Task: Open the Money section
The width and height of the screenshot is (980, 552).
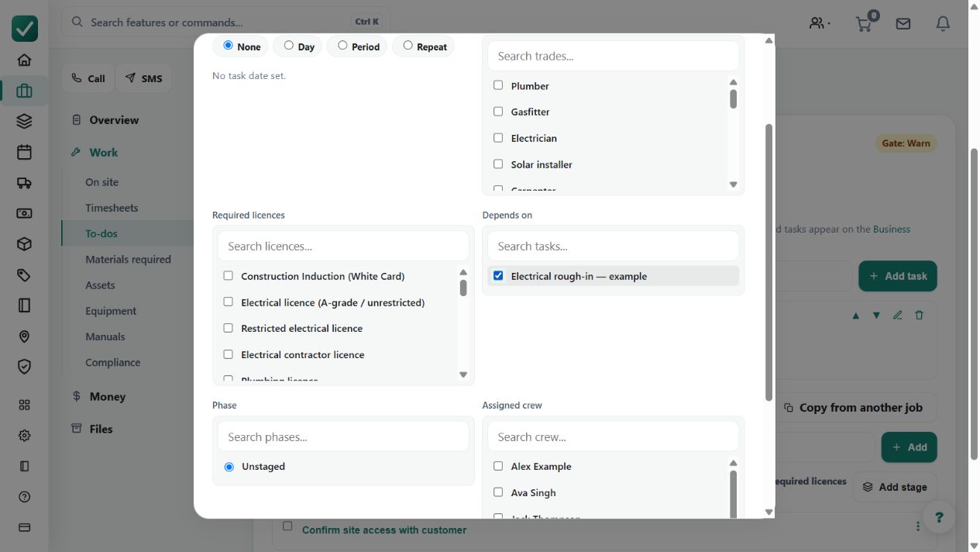Action: 107,396
